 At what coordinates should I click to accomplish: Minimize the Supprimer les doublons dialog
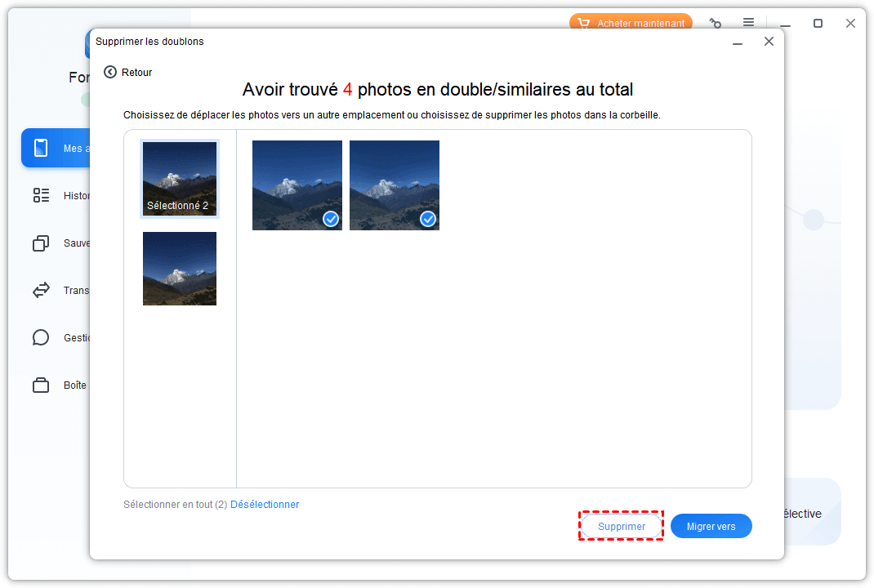click(737, 42)
